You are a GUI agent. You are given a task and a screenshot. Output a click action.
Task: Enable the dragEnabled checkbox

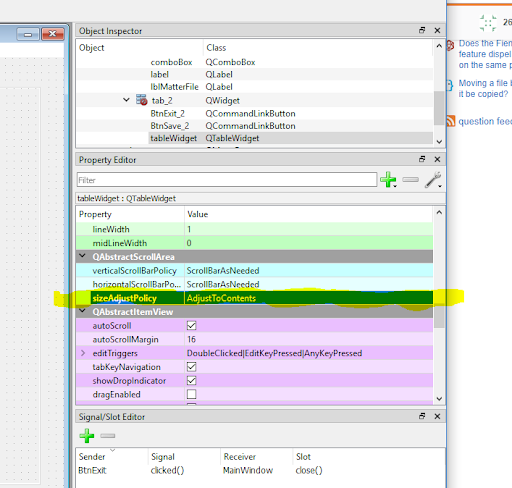192,394
